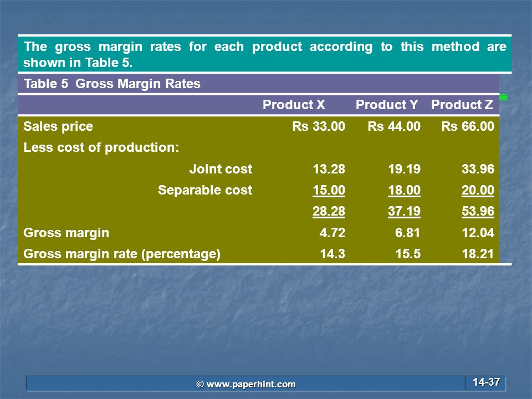Click gross margin value 4.72

point(332,233)
